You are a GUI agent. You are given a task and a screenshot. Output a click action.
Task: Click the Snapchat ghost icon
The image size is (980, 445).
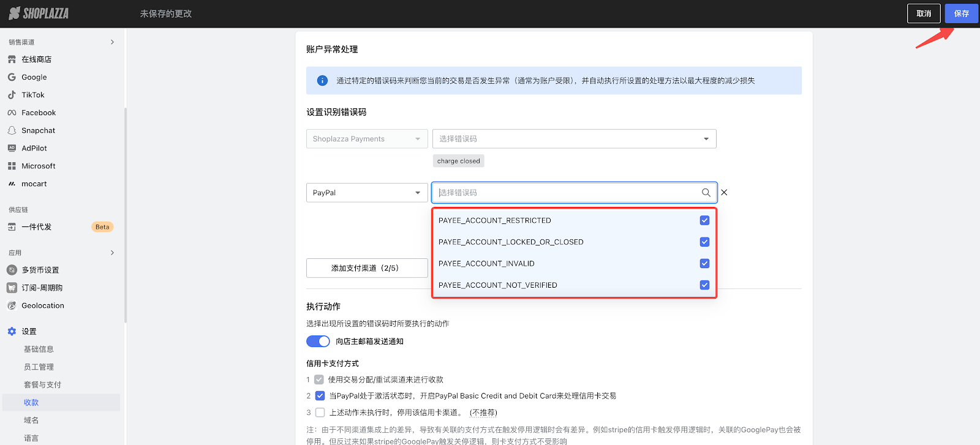[x=12, y=130]
